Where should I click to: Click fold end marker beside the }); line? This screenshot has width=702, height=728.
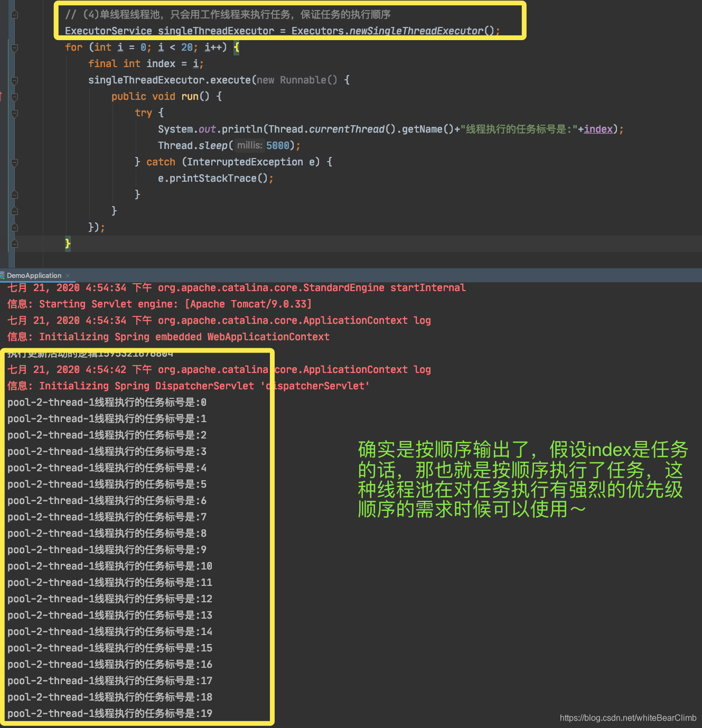click(x=15, y=228)
